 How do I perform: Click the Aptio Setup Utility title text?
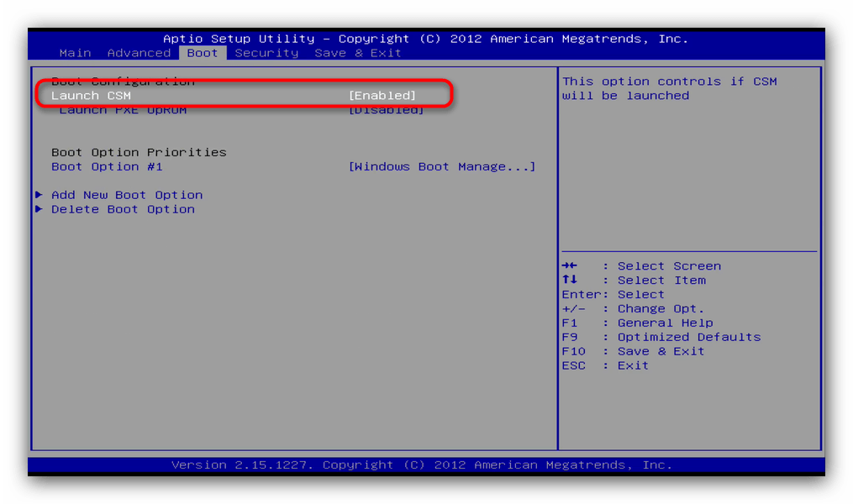pyautogui.click(x=425, y=39)
